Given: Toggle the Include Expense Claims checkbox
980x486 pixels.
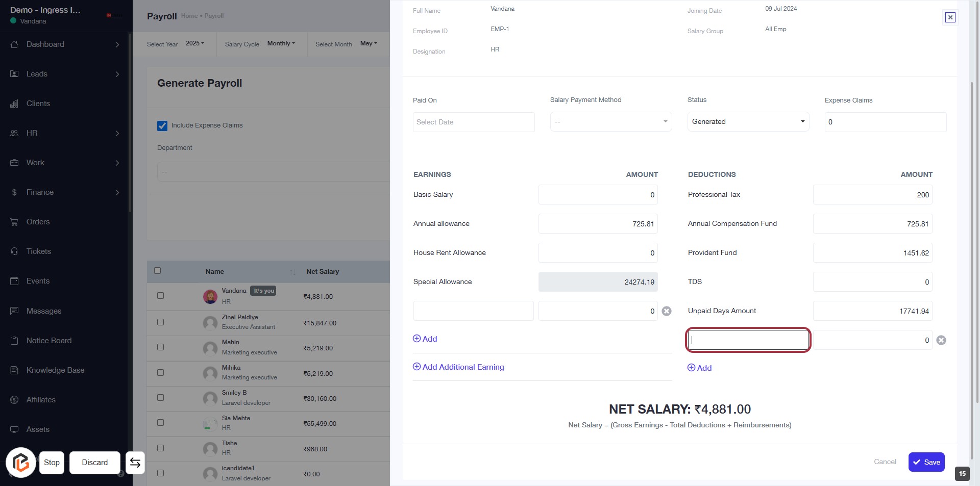Looking at the screenshot, I should (x=162, y=125).
